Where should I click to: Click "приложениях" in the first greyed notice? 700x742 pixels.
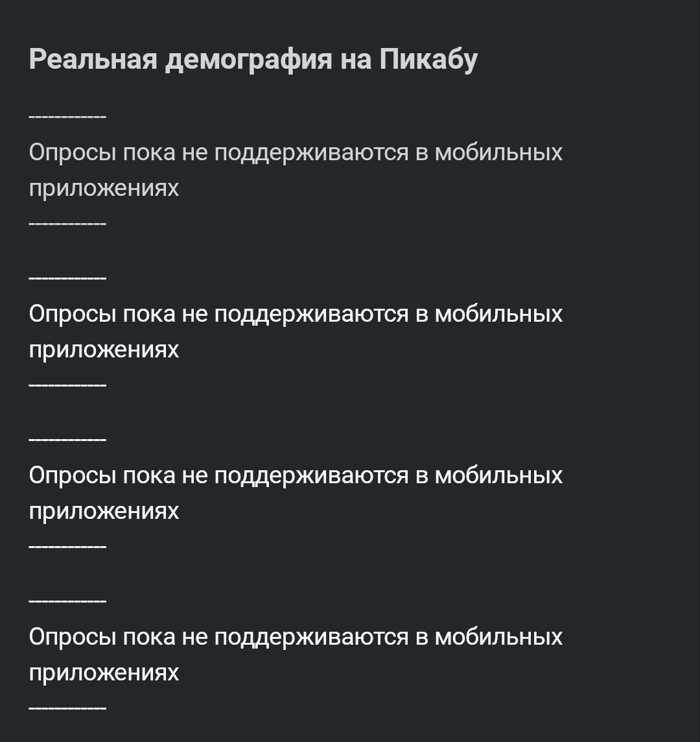[104, 189]
